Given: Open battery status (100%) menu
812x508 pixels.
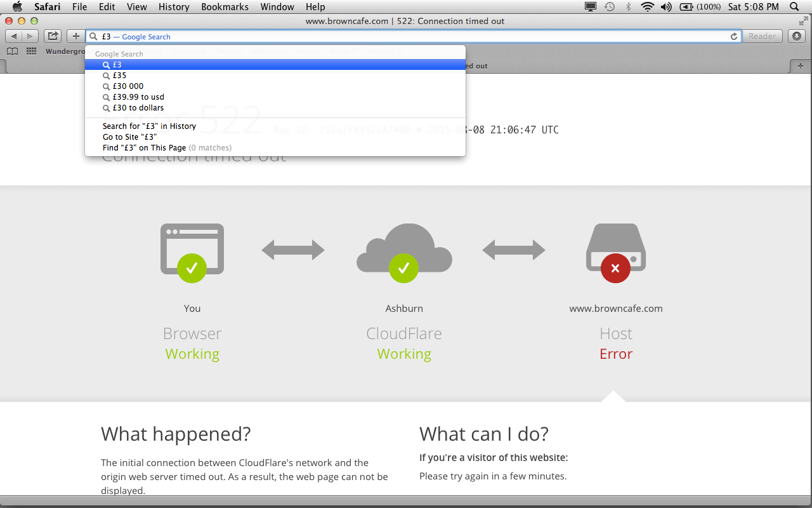Looking at the screenshot, I should tap(700, 6).
